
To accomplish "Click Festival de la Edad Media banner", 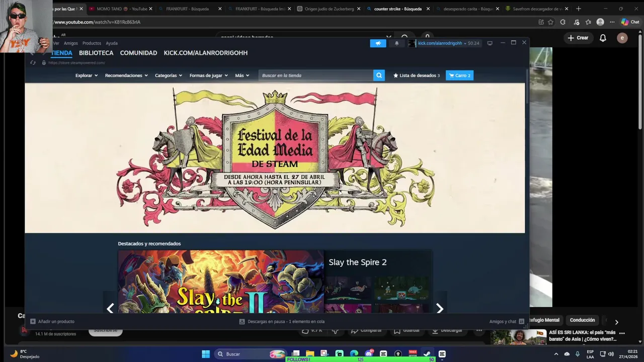I will pos(275,158).
